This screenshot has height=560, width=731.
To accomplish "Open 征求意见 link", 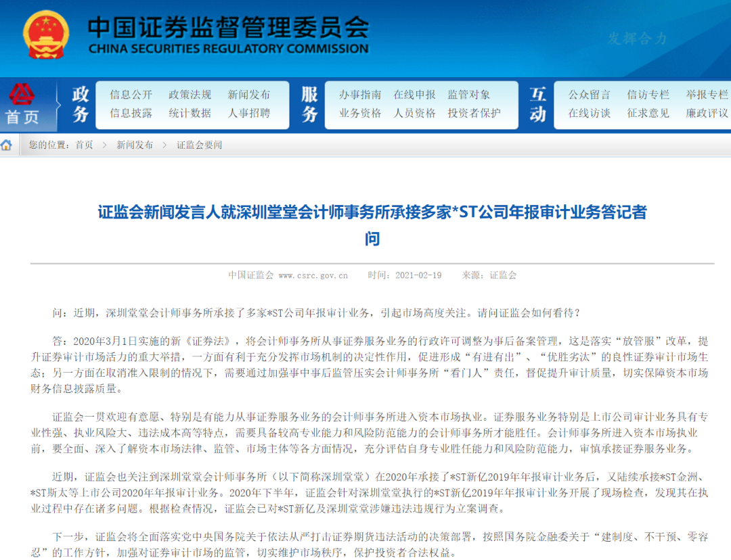I will click(648, 113).
